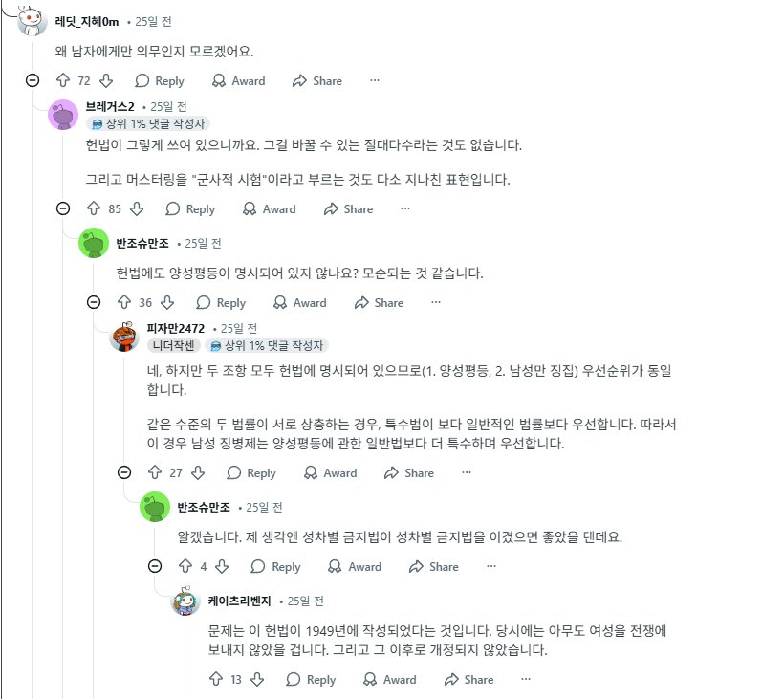Upvote 레딧_지혜0m's top comment

click(63, 81)
